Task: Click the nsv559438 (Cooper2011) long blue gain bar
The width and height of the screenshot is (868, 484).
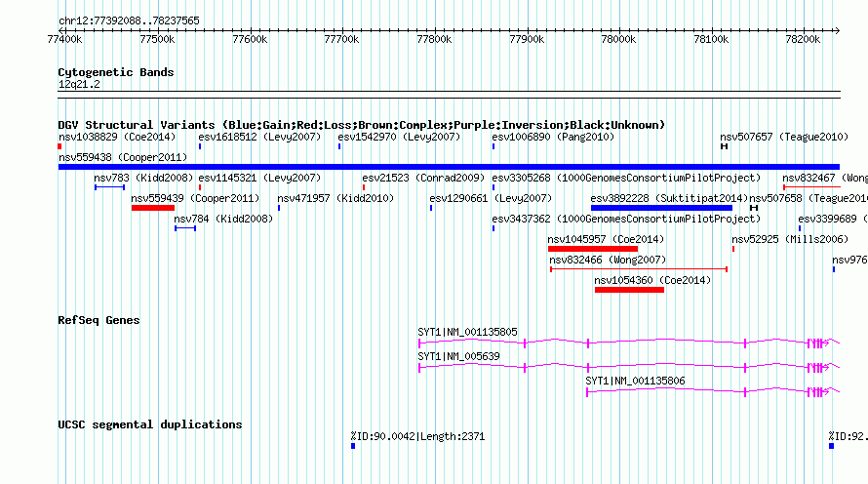Action: 449,167
